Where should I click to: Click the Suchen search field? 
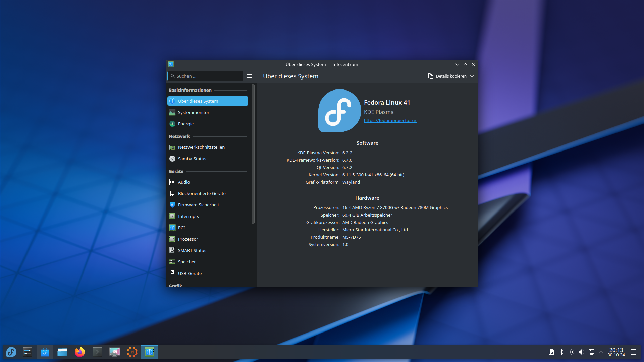click(x=205, y=76)
